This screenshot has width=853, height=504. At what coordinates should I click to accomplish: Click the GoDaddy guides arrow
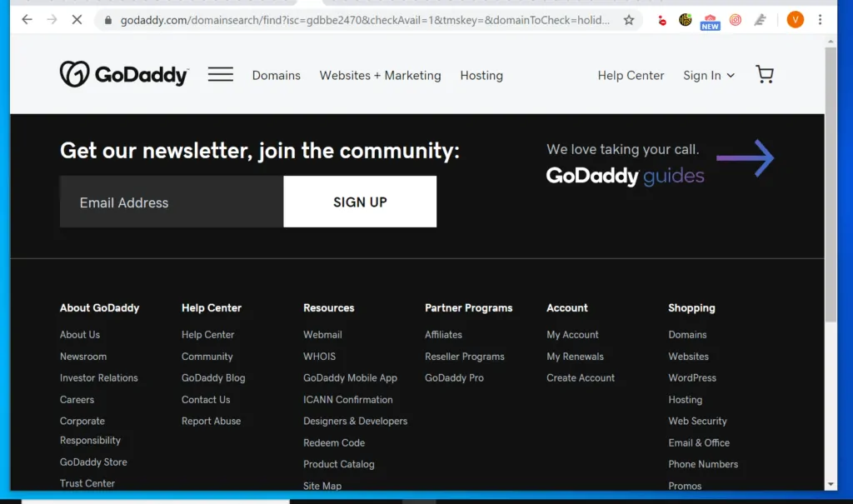(746, 157)
